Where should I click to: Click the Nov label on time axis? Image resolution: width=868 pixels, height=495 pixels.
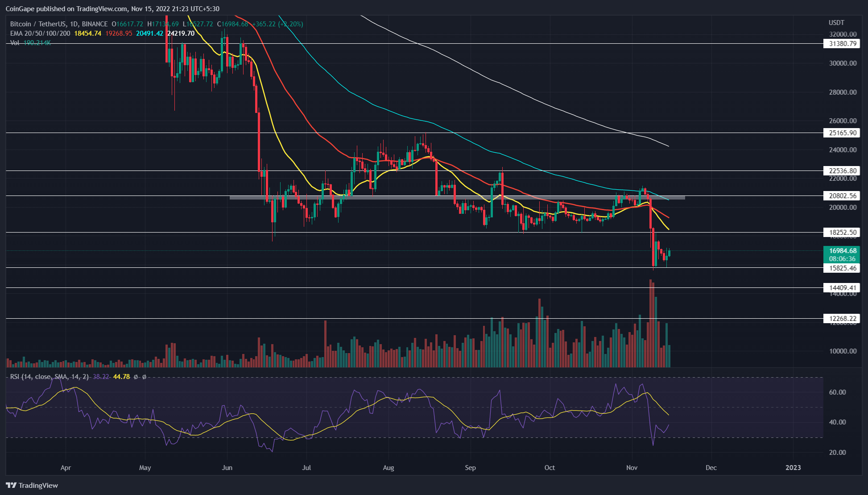coord(632,468)
